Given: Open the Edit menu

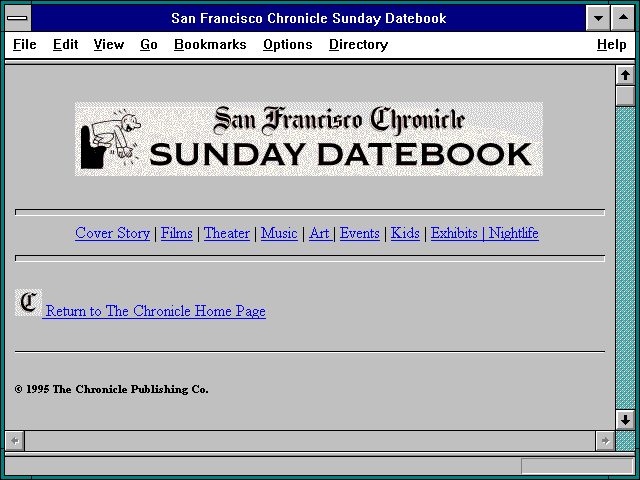Looking at the screenshot, I should 65,44.
